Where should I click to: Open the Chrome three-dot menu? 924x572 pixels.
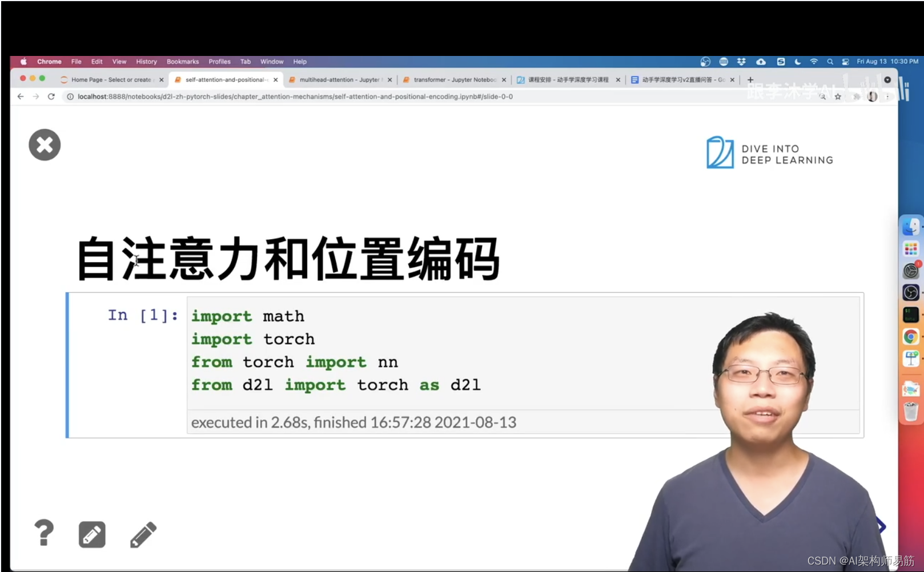click(887, 96)
